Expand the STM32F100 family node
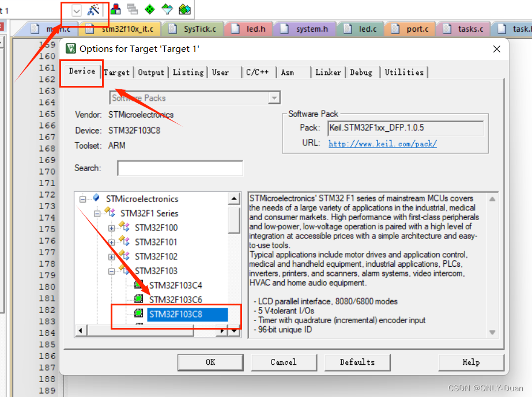Viewport: 532px width, 397px height. click(x=112, y=228)
